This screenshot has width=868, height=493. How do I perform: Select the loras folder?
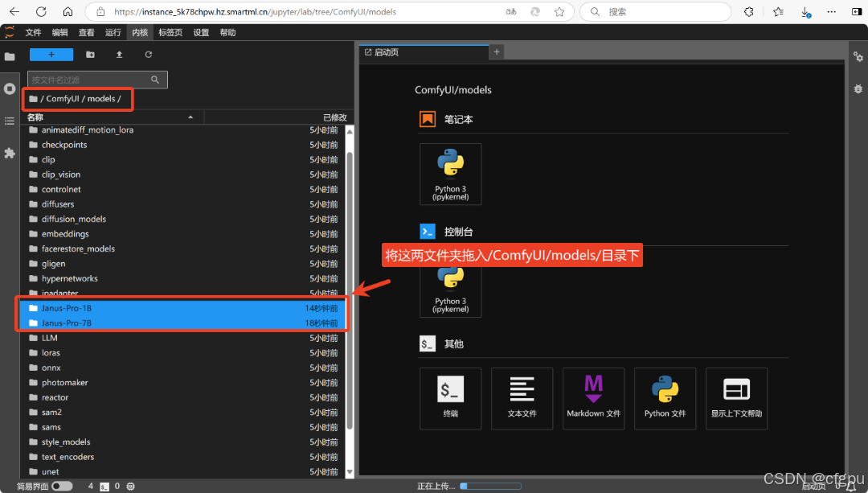(x=182, y=353)
